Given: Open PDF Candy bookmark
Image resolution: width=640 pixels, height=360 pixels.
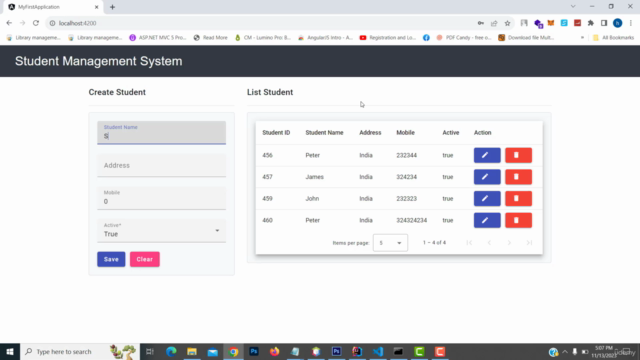Looking at the screenshot, I should (464, 38).
